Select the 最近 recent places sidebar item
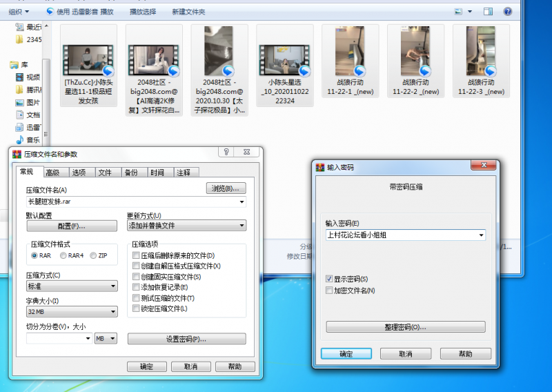The width and height of the screenshot is (552, 392). coord(29,27)
